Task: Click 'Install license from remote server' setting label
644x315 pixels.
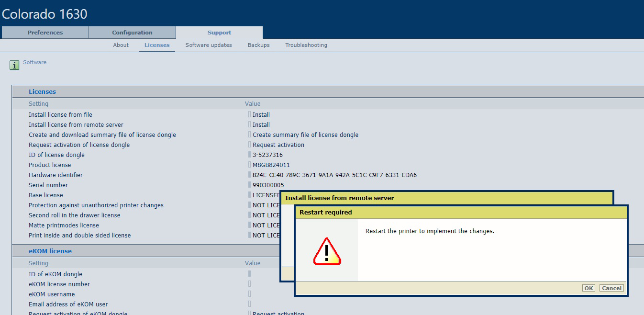Action: tap(76, 124)
